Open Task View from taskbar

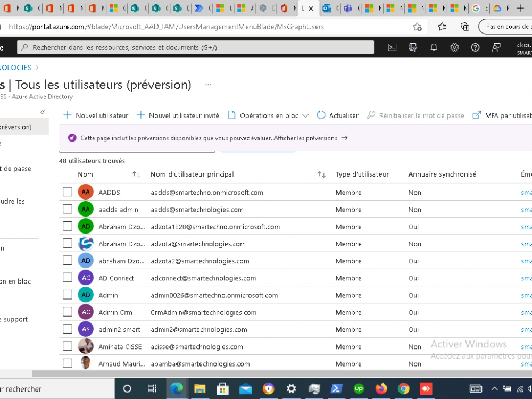[152, 388]
